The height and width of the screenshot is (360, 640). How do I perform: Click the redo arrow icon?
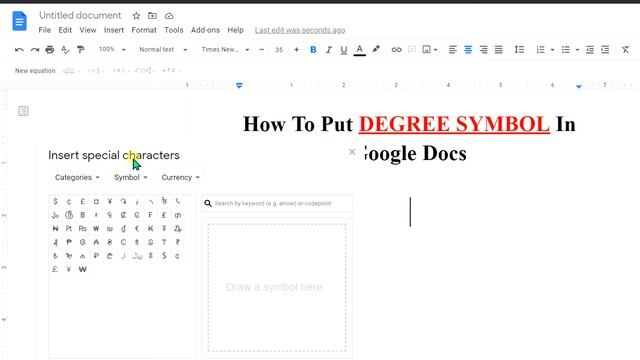pyautogui.click(x=35, y=50)
